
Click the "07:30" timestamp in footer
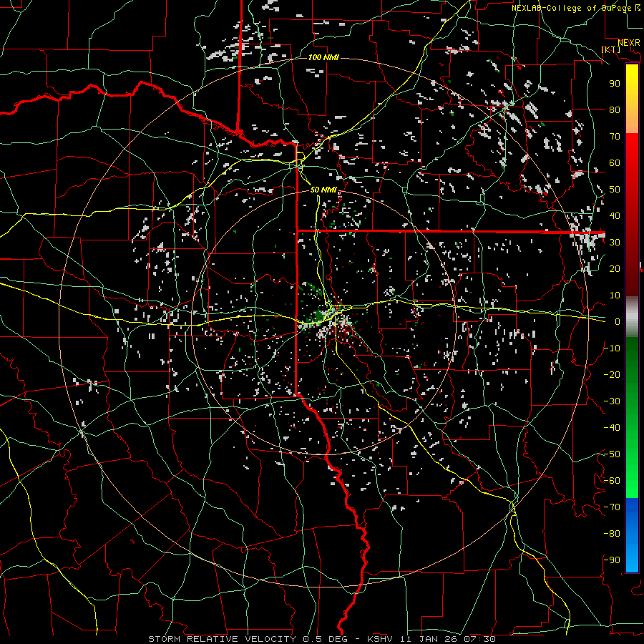click(x=479, y=639)
